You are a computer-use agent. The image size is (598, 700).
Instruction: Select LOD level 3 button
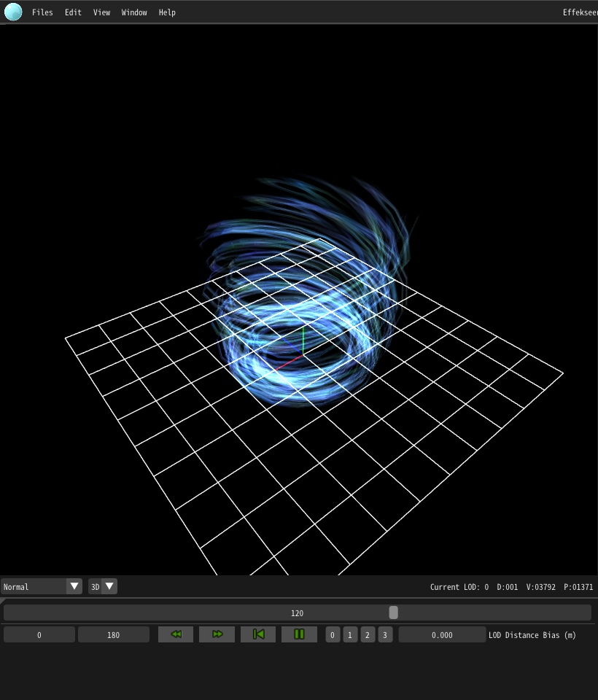385,635
